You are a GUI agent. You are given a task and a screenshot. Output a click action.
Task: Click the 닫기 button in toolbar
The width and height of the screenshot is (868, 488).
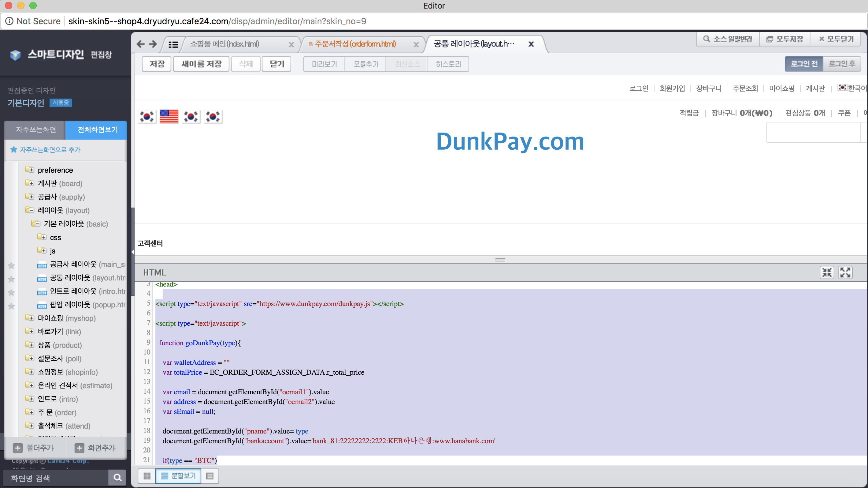(277, 64)
